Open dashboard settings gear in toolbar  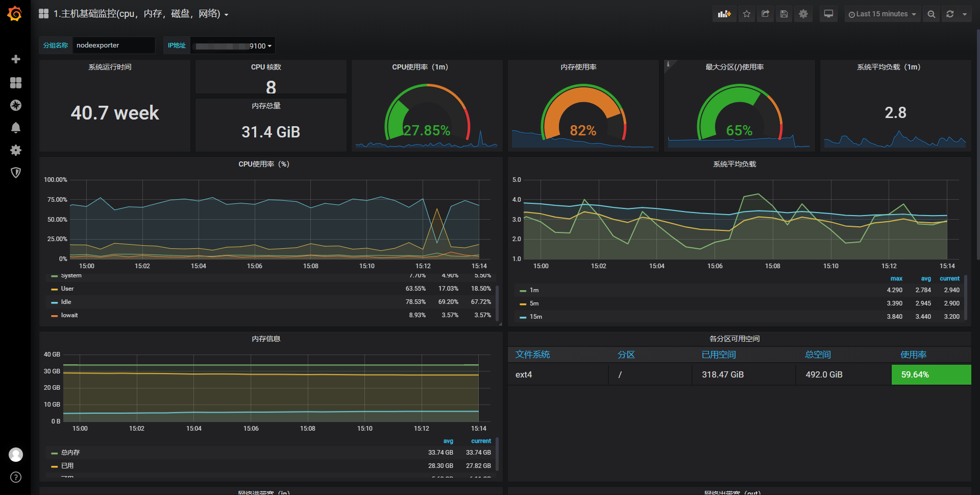[803, 14]
